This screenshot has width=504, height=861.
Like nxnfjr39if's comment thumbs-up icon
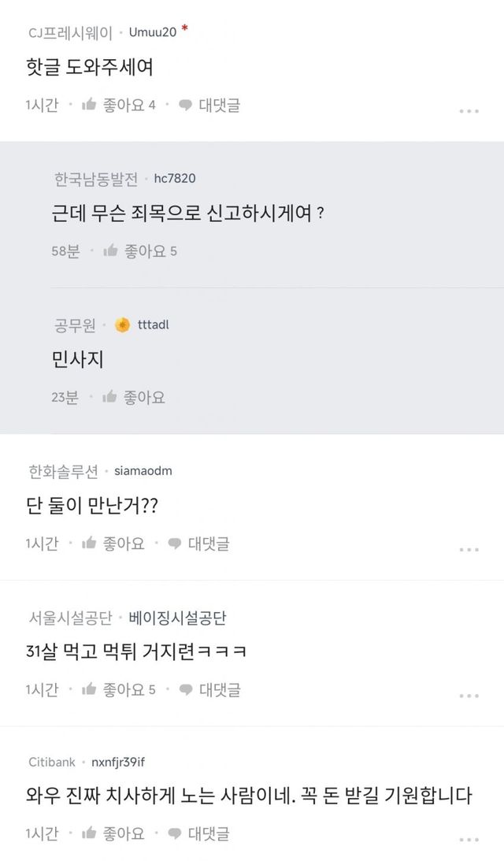click(x=89, y=833)
